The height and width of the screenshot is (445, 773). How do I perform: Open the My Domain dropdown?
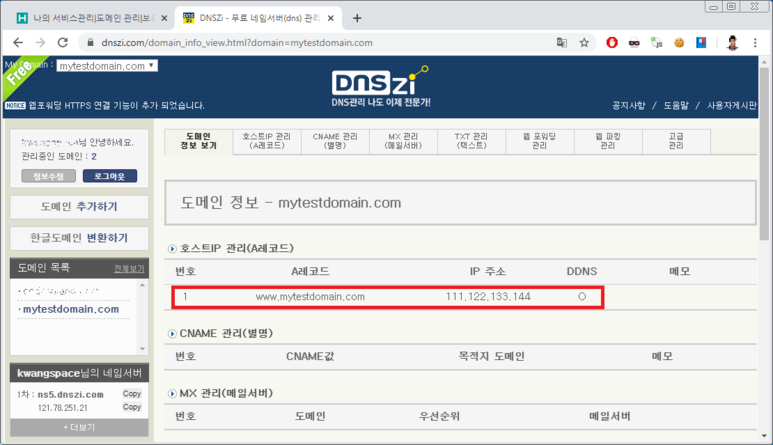point(107,66)
